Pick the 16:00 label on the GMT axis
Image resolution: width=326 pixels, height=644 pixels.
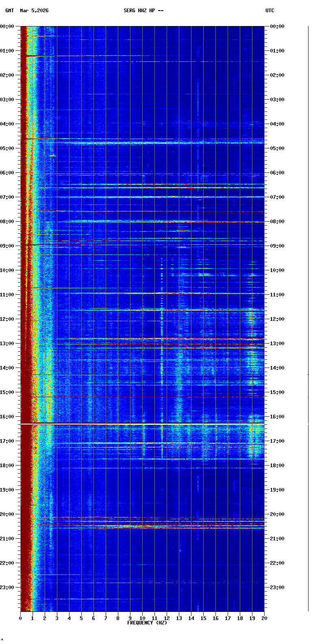point(7,417)
